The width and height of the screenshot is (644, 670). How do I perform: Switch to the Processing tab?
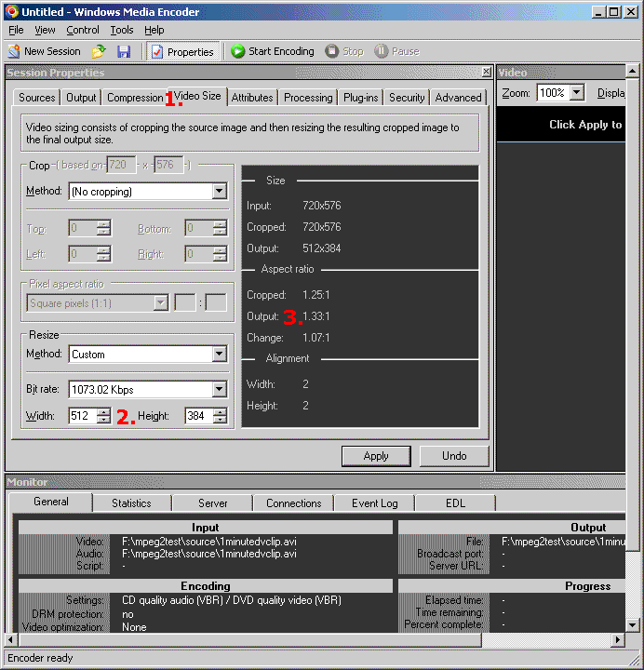coord(308,98)
